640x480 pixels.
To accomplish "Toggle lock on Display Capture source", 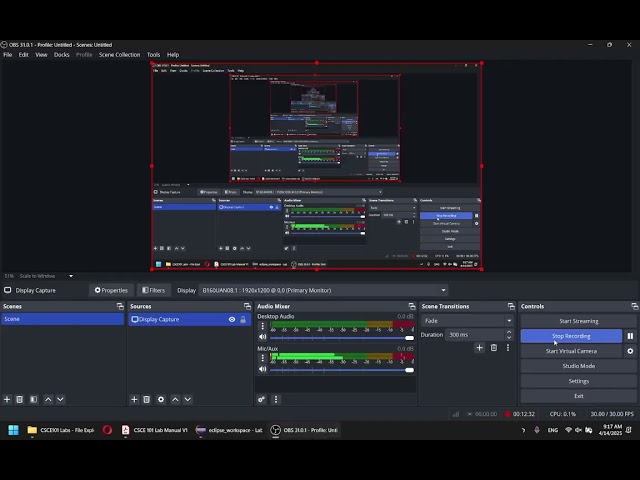I will tap(243, 319).
